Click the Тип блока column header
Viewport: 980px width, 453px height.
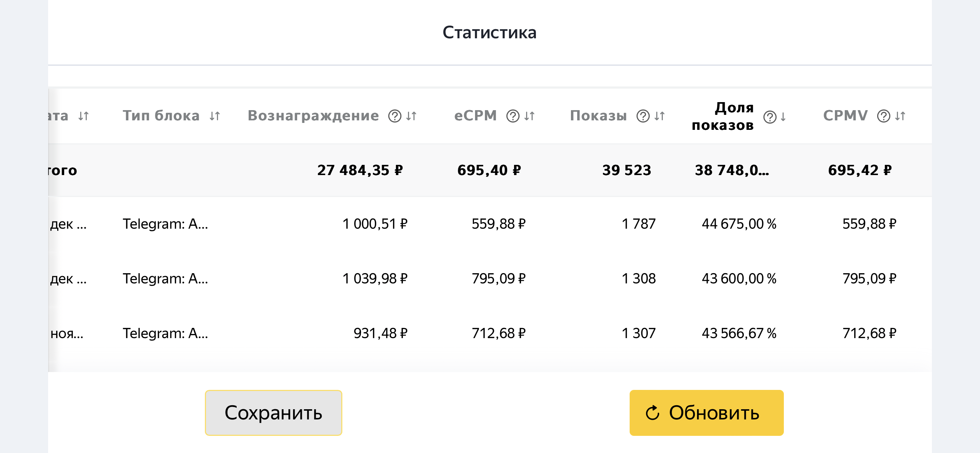click(x=161, y=116)
